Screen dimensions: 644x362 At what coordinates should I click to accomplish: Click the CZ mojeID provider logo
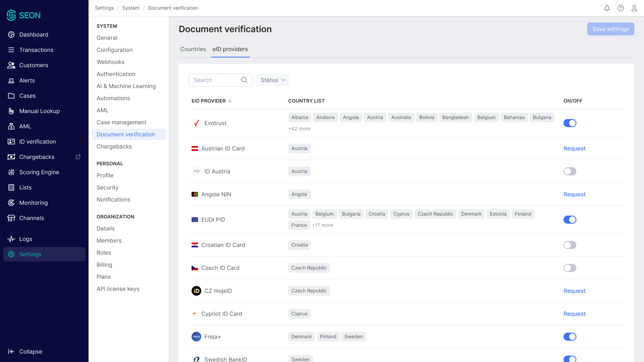tap(196, 291)
